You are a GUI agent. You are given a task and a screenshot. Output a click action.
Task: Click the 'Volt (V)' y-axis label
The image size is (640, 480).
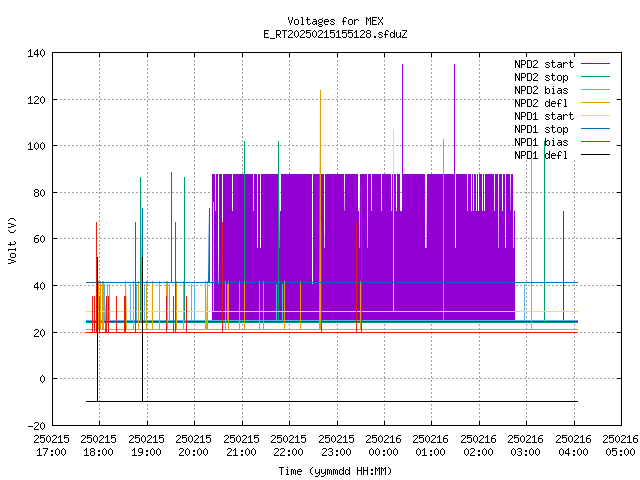pos(13,240)
